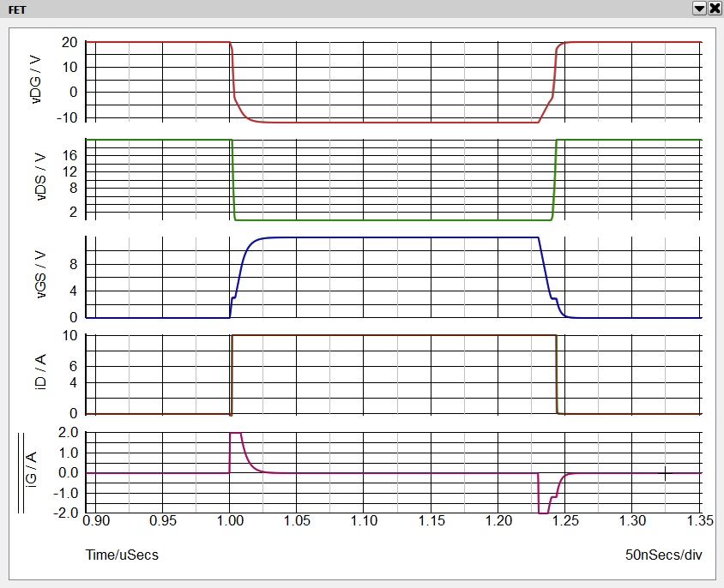Click the 1.00 tick on time axis
724x588 pixels.
pos(230,519)
